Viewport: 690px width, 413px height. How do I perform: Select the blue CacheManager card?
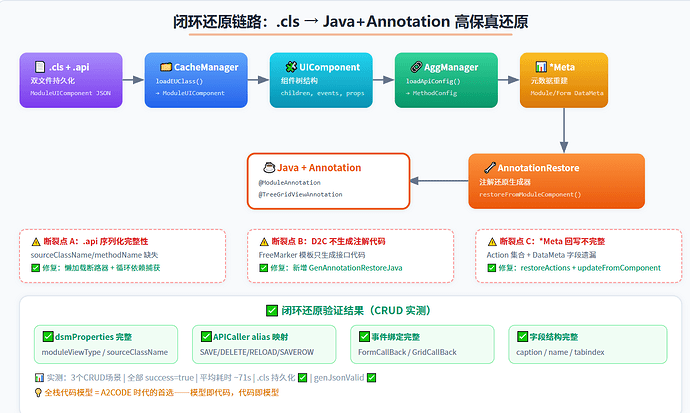[x=196, y=80]
